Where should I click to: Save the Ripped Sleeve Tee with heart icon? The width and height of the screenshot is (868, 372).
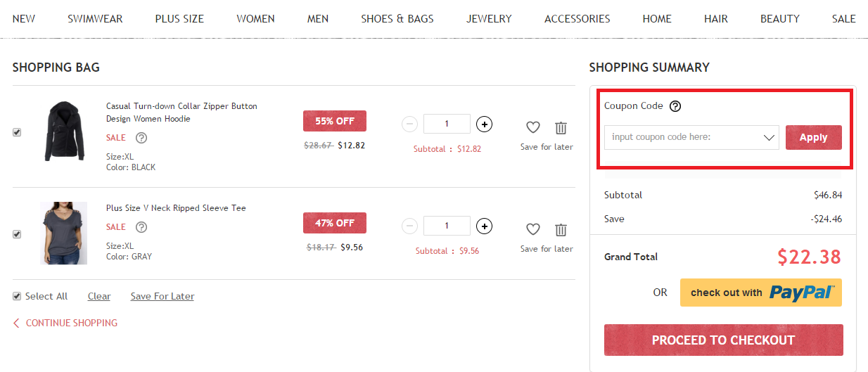pyautogui.click(x=533, y=229)
